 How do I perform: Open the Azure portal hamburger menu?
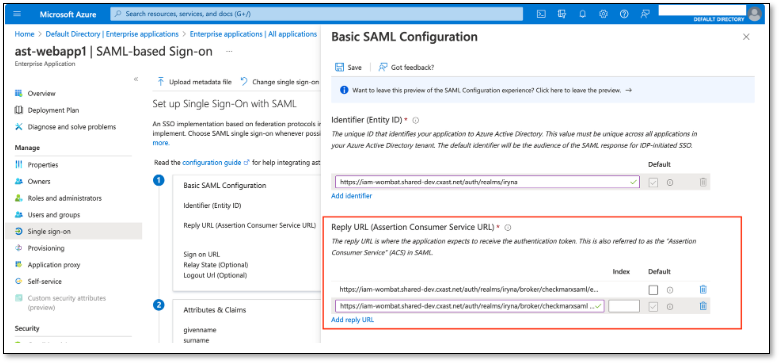17,14
